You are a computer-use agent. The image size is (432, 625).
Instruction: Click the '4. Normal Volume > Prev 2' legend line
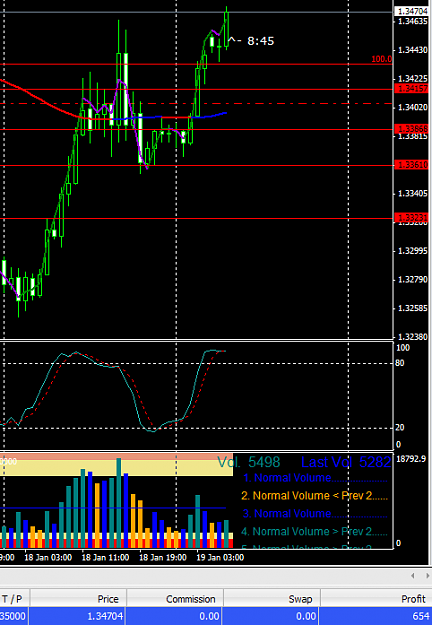click(314, 531)
